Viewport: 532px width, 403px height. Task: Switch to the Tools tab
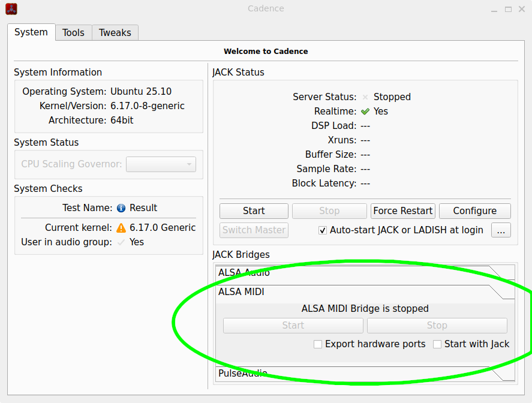coord(73,32)
